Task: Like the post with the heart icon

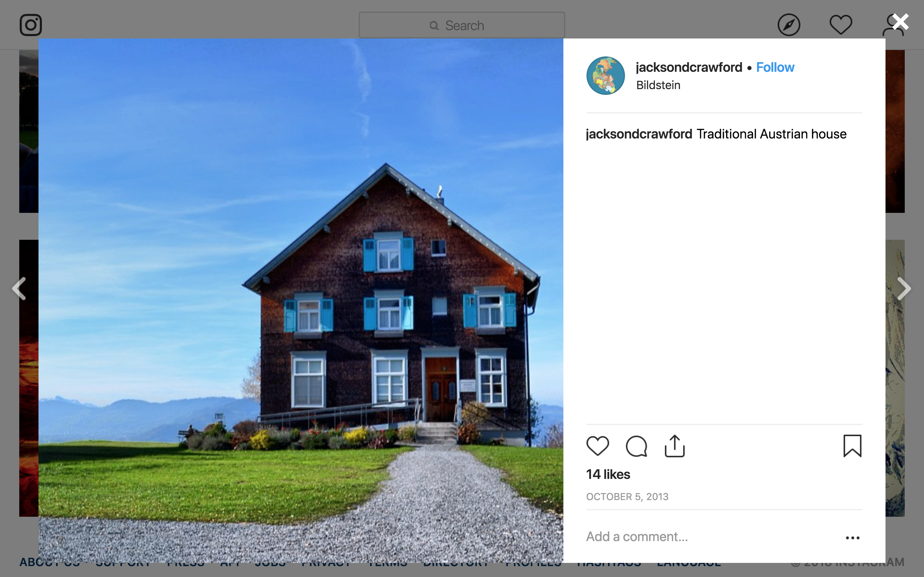Action: coord(597,446)
